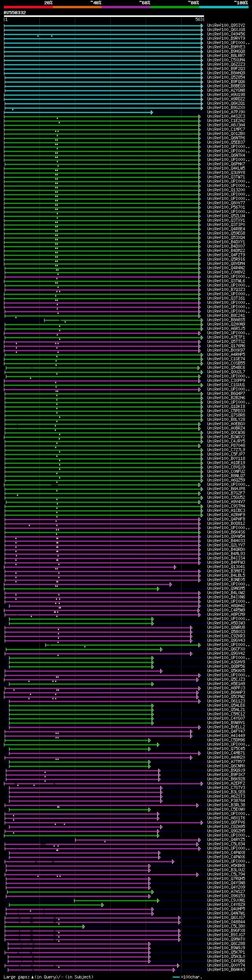Click query end position 563
Screen dimensions: 252x980
(x=199, y=19)
